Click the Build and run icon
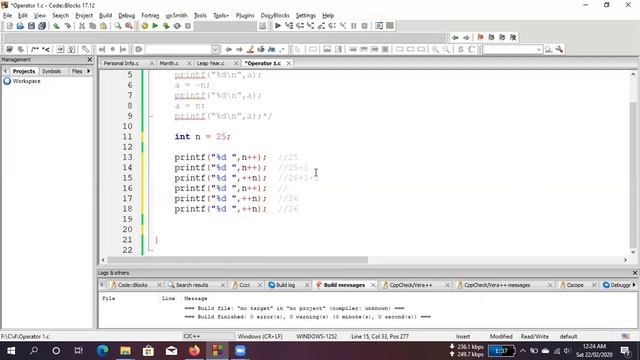 [x=166, y=26]
